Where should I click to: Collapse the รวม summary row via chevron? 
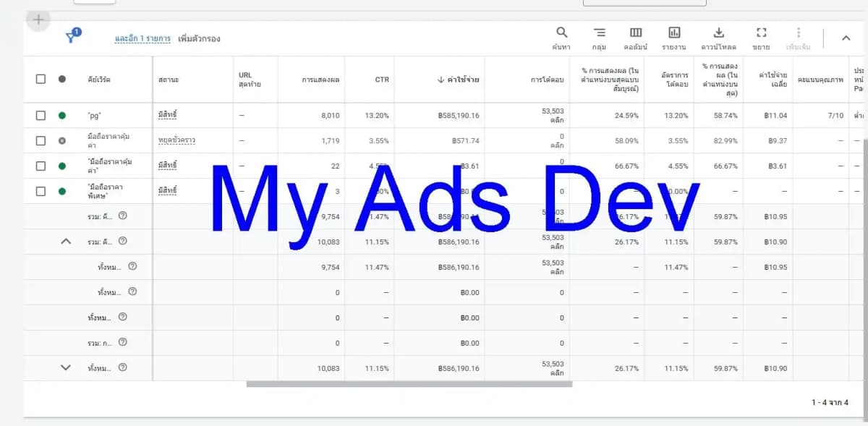(67, 242)
